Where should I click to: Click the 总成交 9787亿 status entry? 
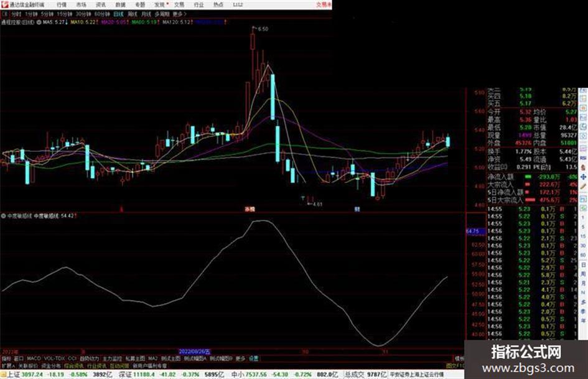pos(365,375)
